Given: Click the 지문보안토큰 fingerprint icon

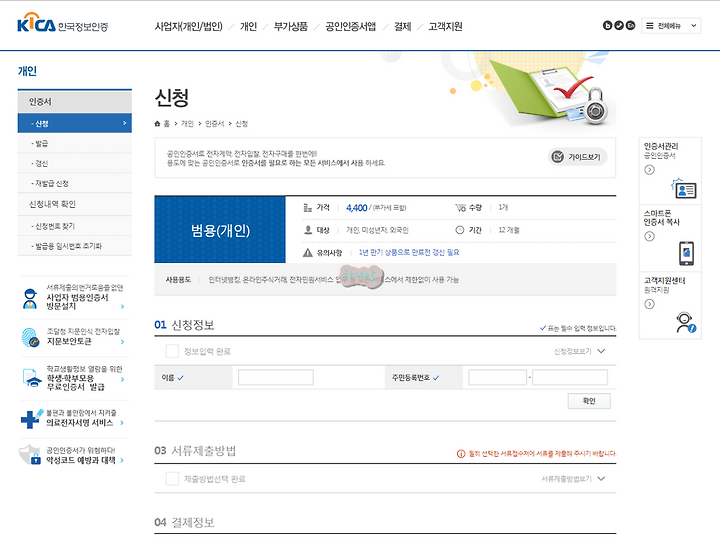Looking at the screenshot, I should tap(30, 337).
